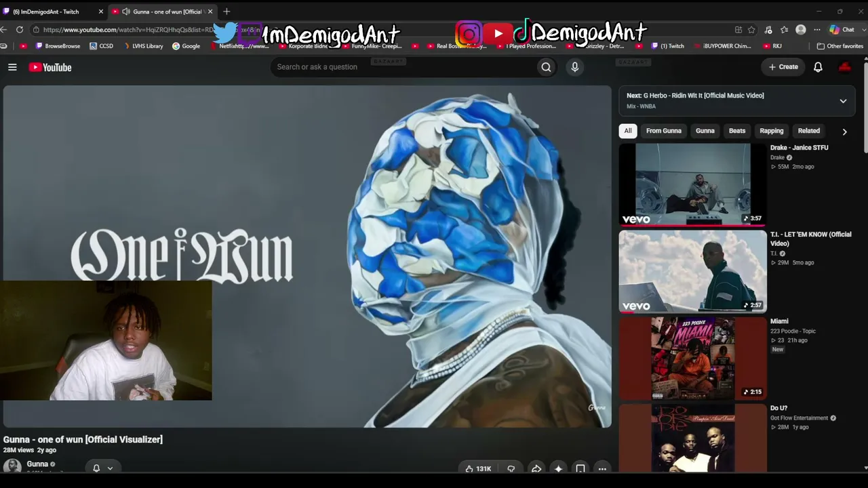This screenshot has height=488, width=868.
Task: Click the 223 Poodie - Topic channel name
Action: tap(793, 331)
